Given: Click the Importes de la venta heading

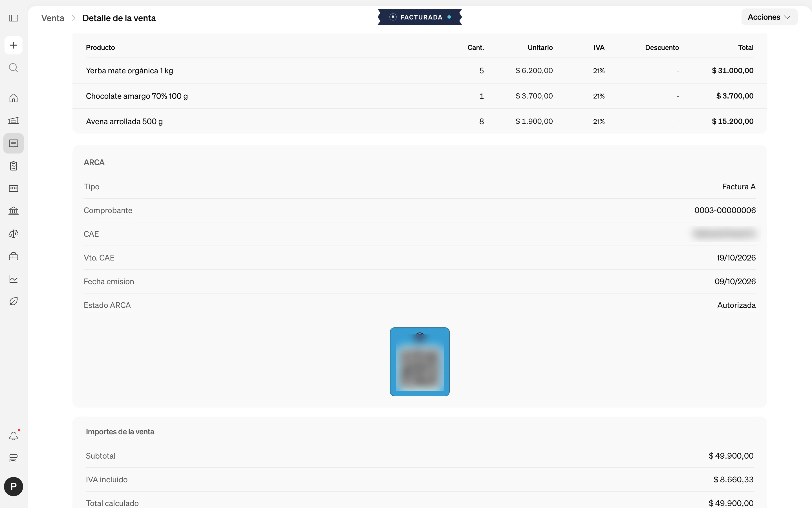Looking at the screenshot, I should point(120,432).
